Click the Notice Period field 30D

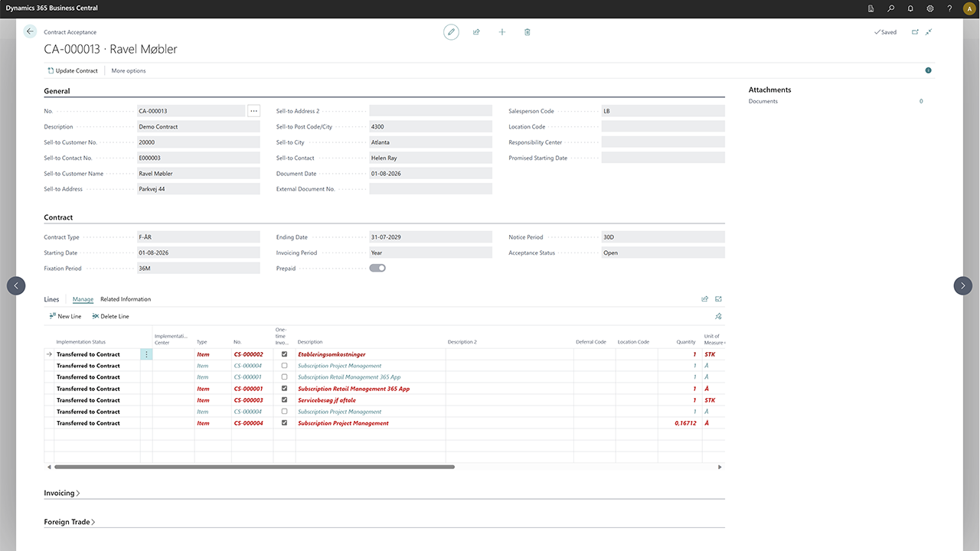pyautogui.click(x=663, y=237)
